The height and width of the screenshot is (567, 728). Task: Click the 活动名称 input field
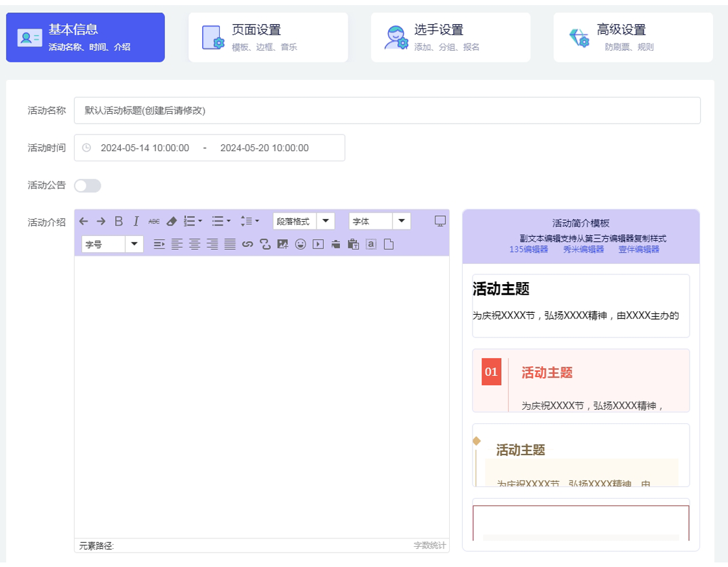click(387, 111)
